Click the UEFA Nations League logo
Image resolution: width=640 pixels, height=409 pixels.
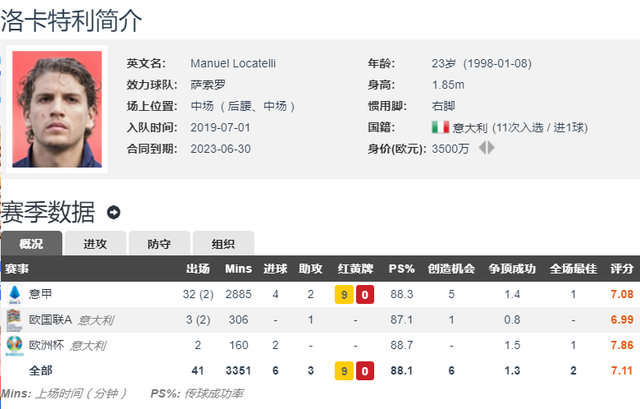tap(15, 320)
